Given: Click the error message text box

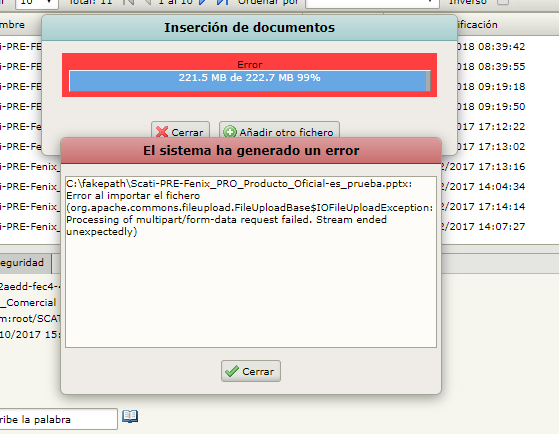Looking at the screenshot, I should click(x=251, y=262).
